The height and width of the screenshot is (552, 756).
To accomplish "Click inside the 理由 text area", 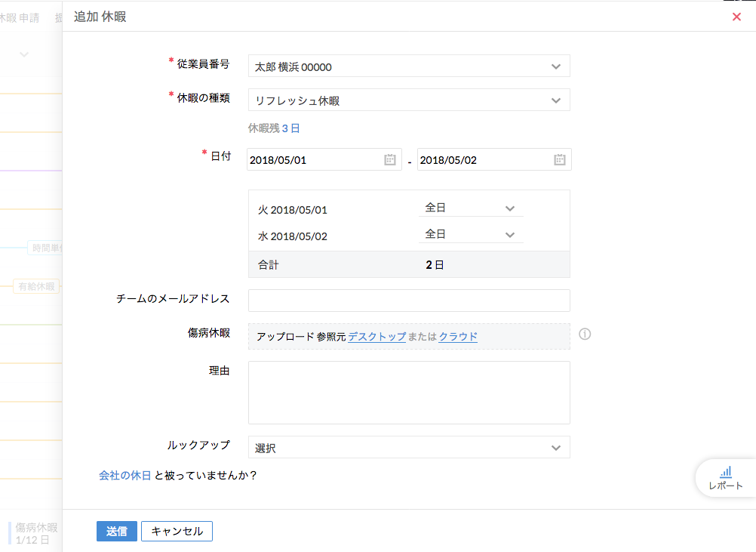I will pos(408,392).
